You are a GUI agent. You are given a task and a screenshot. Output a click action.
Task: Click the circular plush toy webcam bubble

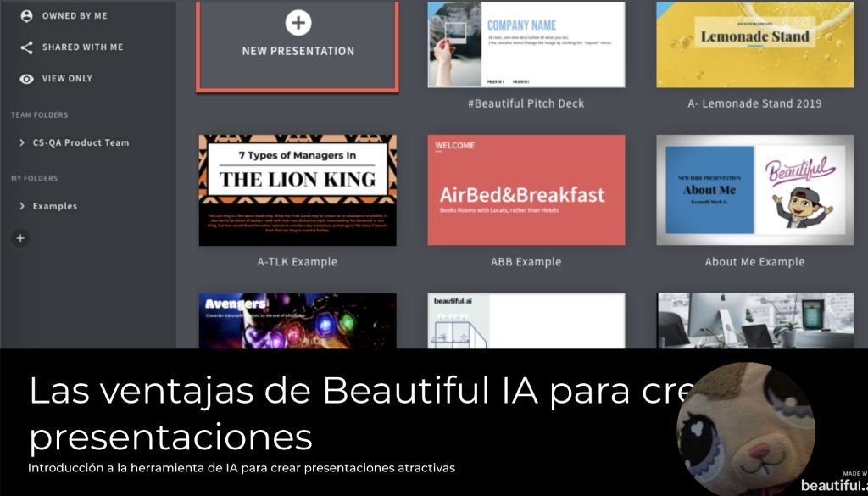click(x=746, y=431)
